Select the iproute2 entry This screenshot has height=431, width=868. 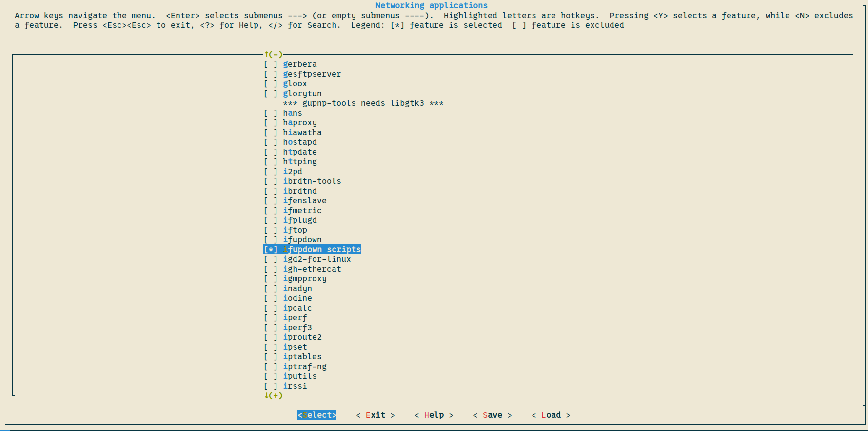[302, 337]
